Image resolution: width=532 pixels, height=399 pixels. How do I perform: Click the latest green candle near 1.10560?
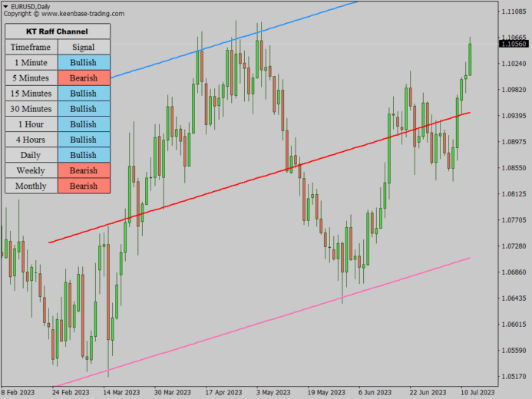pos(471,59)
